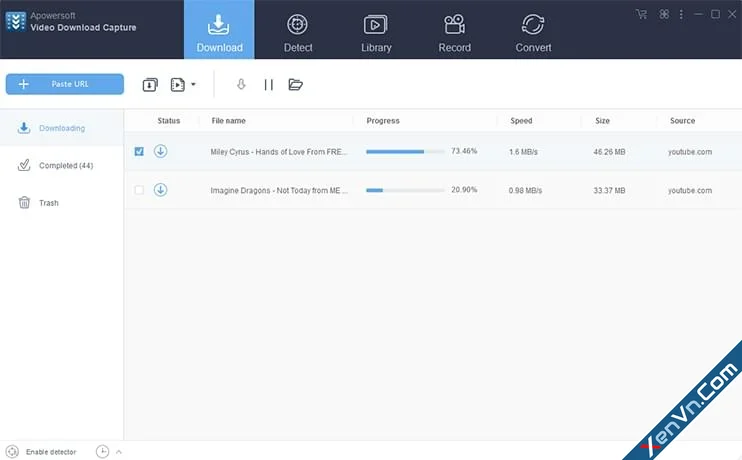Click the Size column header
742x460 pixels.
click(x=602, y=121)
